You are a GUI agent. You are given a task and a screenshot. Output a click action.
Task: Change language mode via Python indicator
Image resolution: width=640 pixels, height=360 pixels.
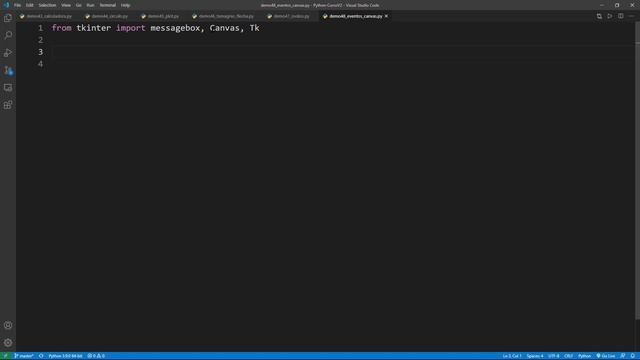tap(584, 356)
